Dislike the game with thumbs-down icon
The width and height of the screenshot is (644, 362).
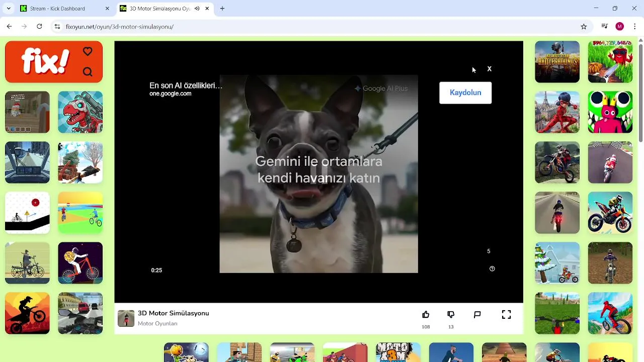click(x=451, y=315)
